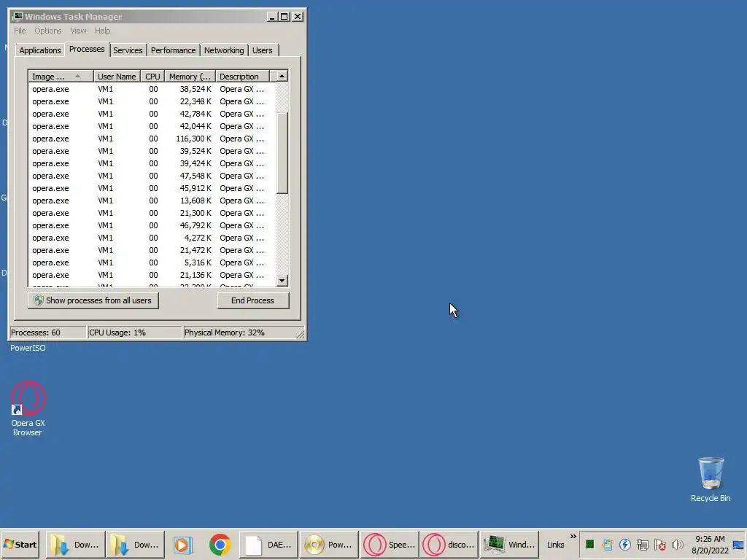Open the Options menu

tap(47, 31)
